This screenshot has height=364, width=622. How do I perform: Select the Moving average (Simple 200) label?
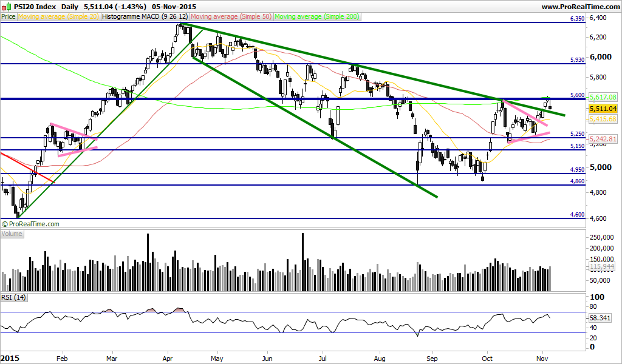pyautogui.click(x=317, y=16)
